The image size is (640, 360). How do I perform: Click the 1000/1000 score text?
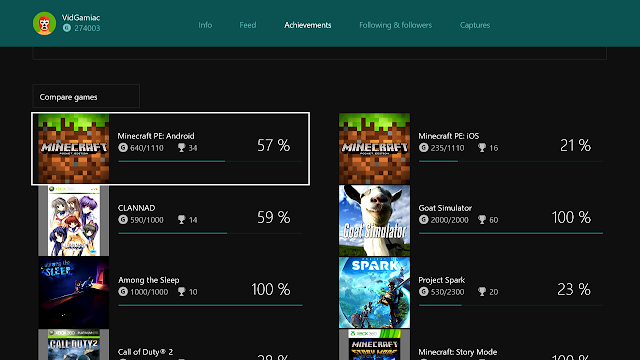(x=149, y=291)
